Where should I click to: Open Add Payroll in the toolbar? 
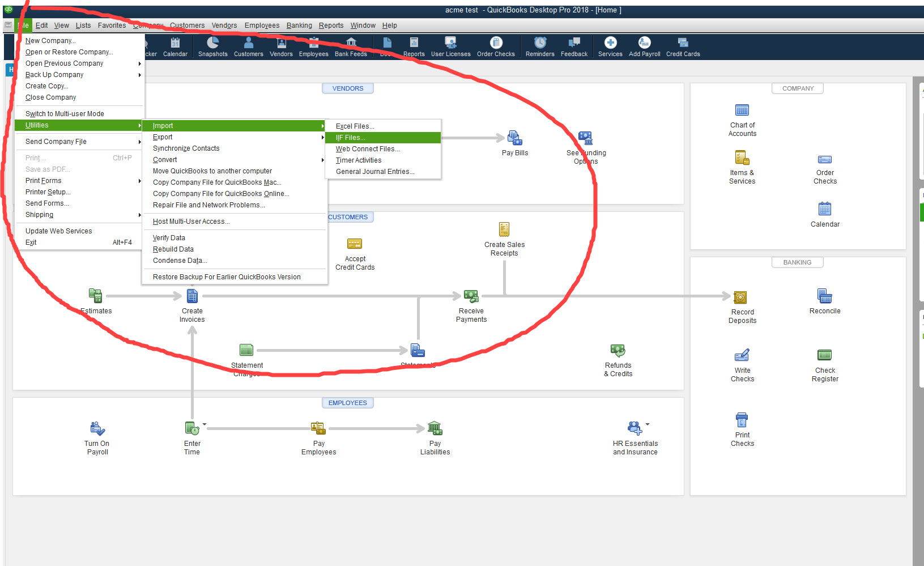[x=644, y=47]
